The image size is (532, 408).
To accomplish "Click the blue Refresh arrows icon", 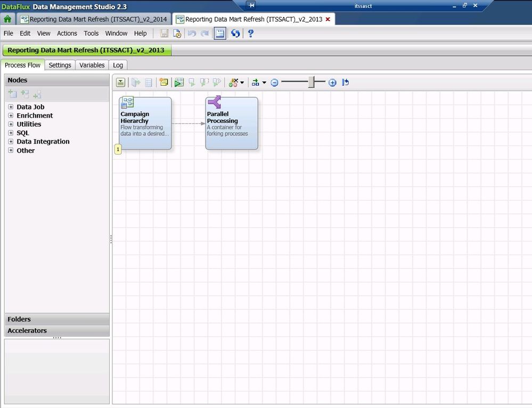I will [x=235, y=33].
